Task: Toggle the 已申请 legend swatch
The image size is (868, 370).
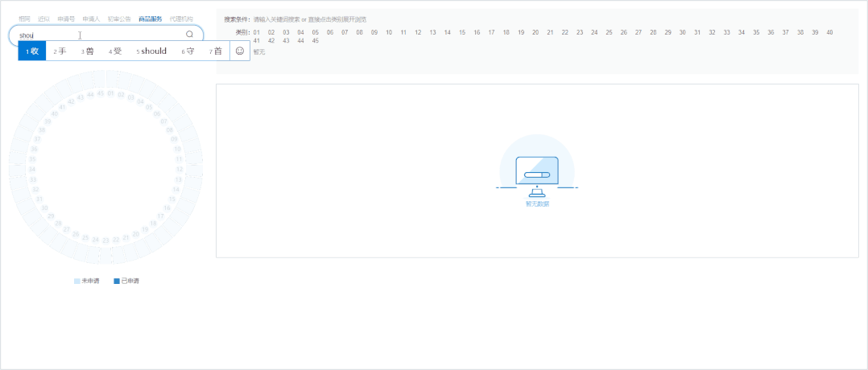Action: click(117, 282)
